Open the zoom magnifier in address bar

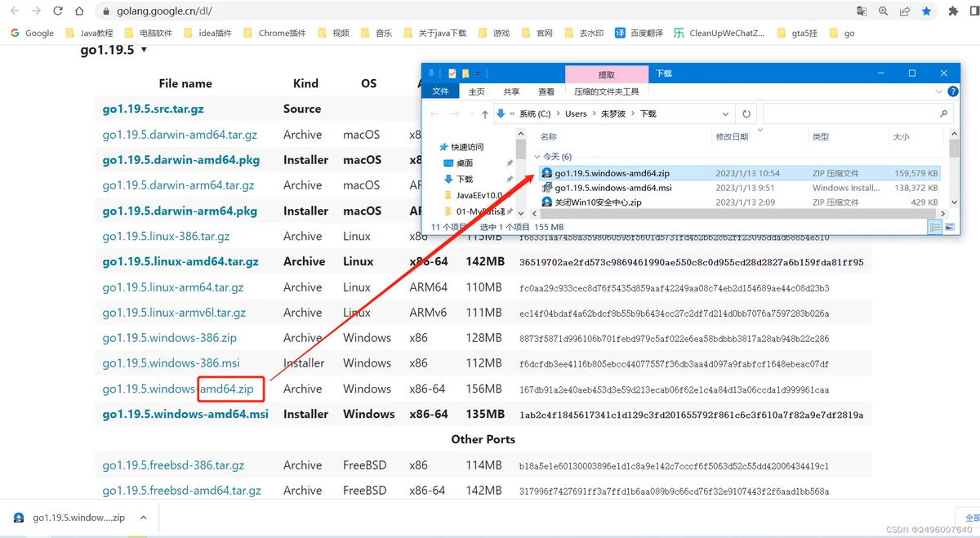883,11
